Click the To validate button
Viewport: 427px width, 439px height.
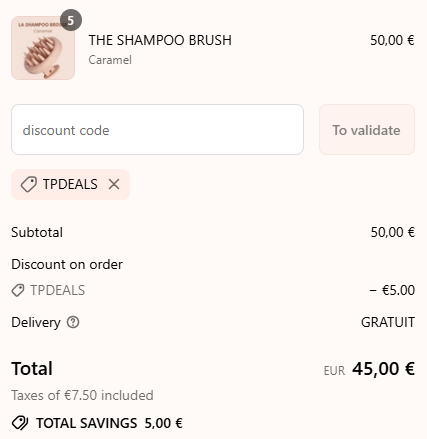(367, 130)
